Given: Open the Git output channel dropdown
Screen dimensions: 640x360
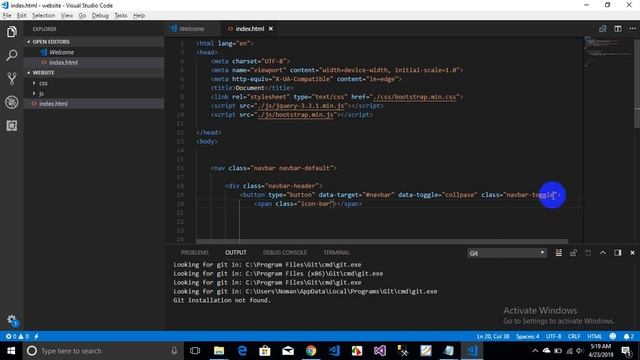Looking at the screenshot, I should [507, 253].
